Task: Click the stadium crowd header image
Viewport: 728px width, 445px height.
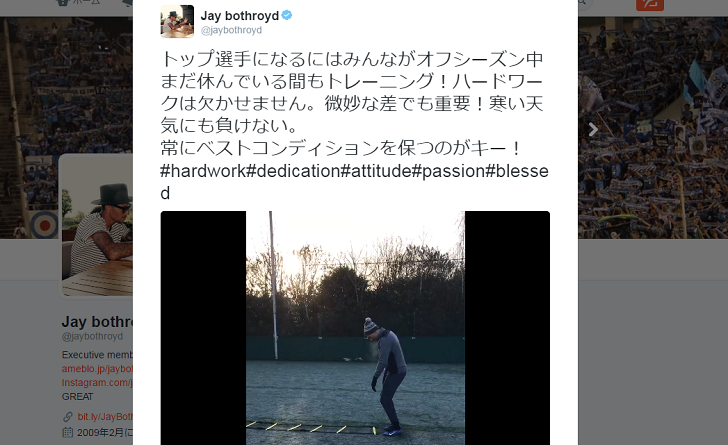Action: (x=653, y=128)
